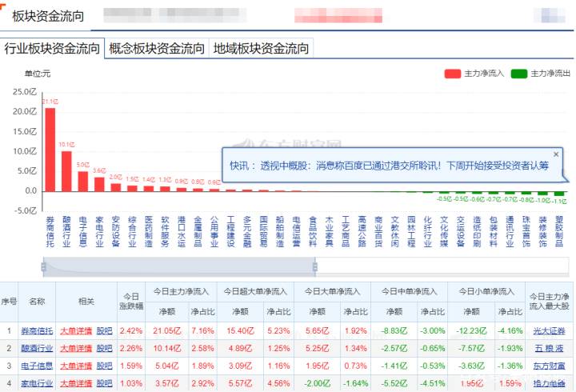576x392 pixels.
Task: Open 格力电器 stock link
Action: click(x=549, y=383)
